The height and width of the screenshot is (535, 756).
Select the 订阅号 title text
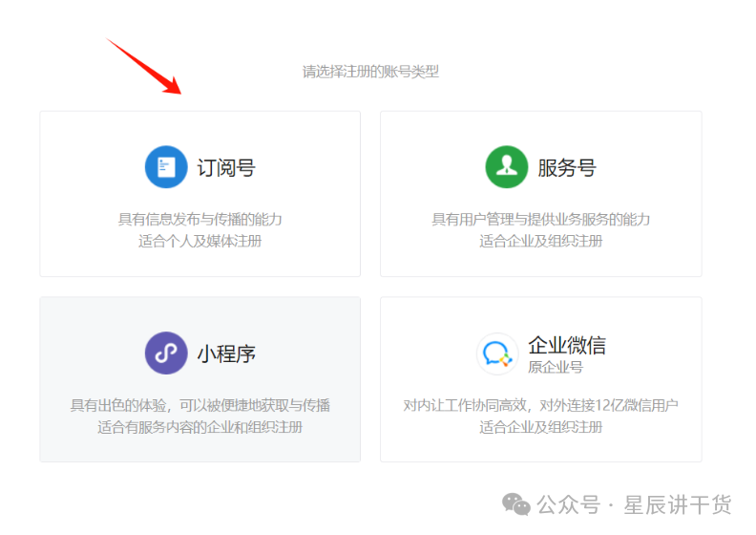[x=226, y=168]
